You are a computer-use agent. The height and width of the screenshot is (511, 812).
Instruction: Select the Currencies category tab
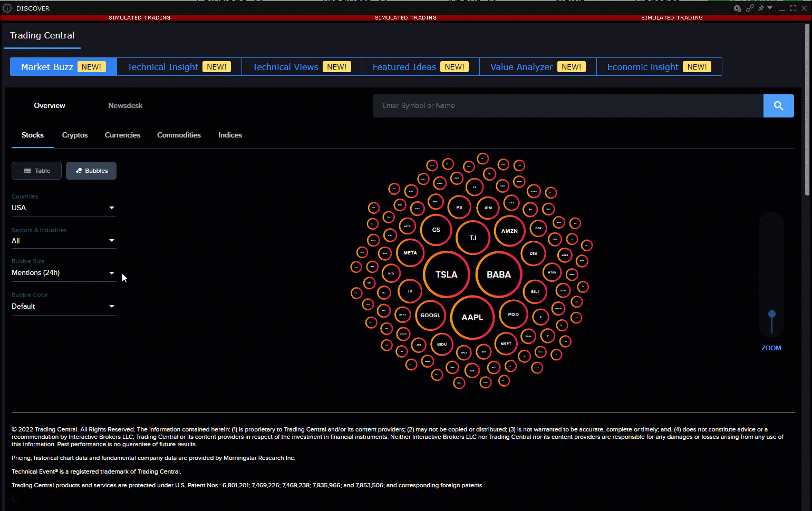coord(122,135)
